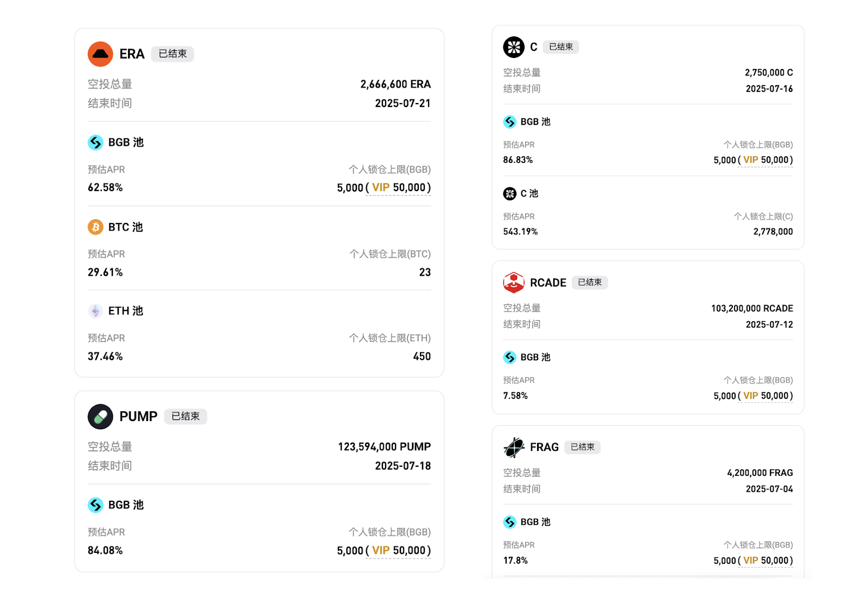
Task: Click the BTC pool icon in ERA card
Action: pos(96,227)
